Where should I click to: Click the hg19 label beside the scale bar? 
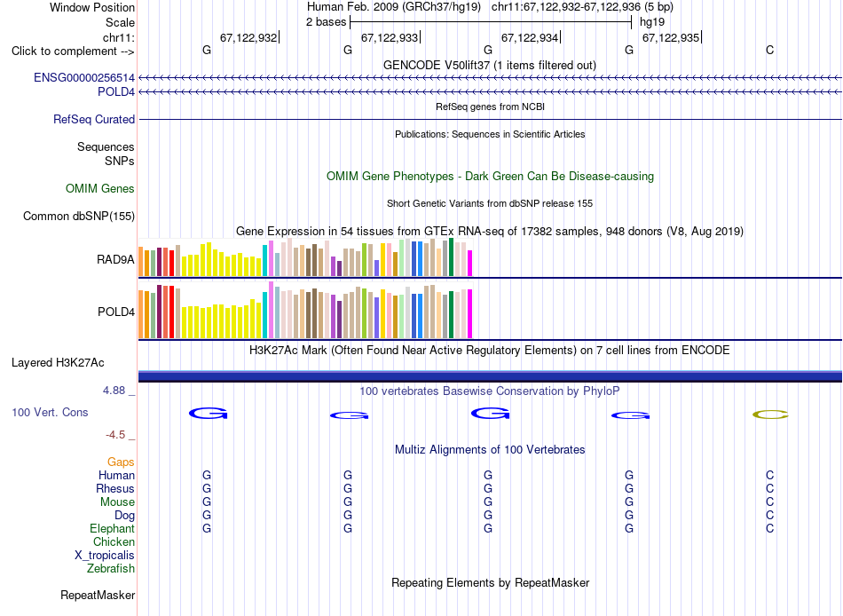tap(652, 22)
